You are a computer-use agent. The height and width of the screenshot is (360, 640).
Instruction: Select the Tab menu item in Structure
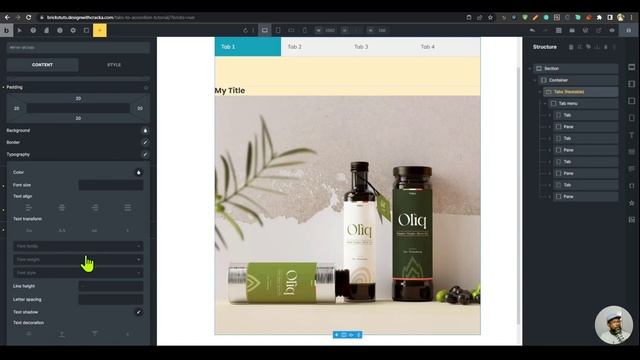(x=583, y=104)
